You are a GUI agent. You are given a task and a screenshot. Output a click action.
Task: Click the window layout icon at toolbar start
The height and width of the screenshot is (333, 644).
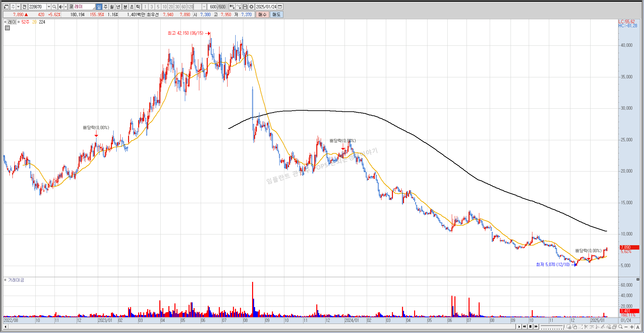pyautogui.click(x=6, y=7)
